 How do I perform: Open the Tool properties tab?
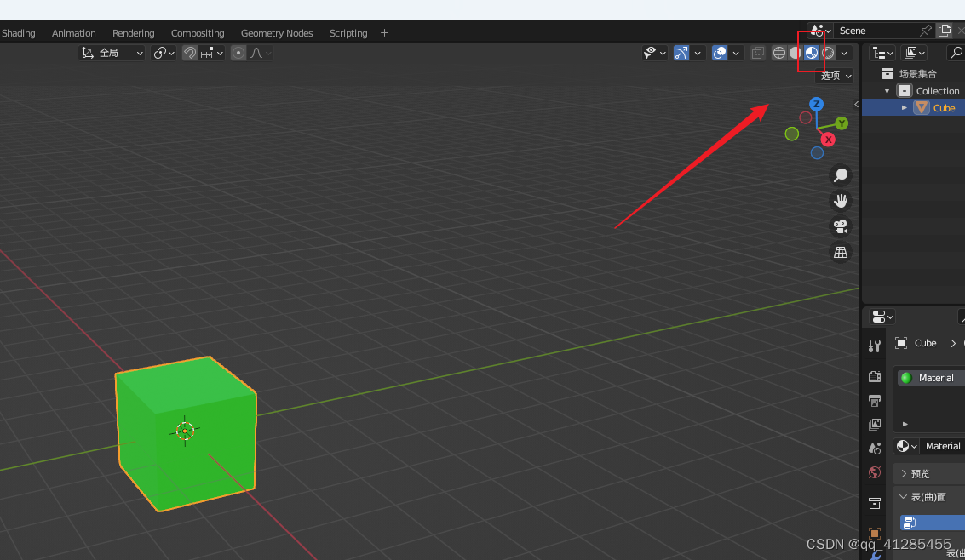(x=875, y=346)
